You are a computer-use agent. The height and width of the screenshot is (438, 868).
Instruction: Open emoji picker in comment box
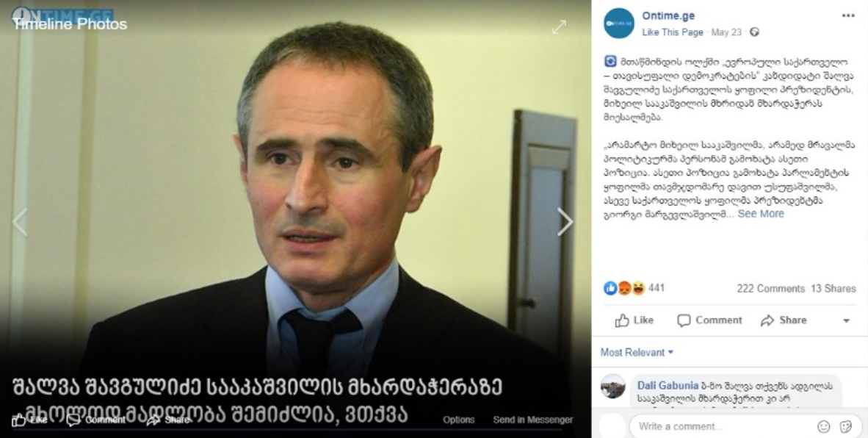pos(824,426)
